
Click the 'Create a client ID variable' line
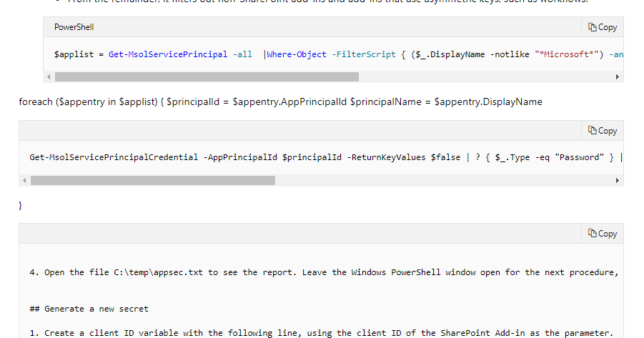coord(321,333)
